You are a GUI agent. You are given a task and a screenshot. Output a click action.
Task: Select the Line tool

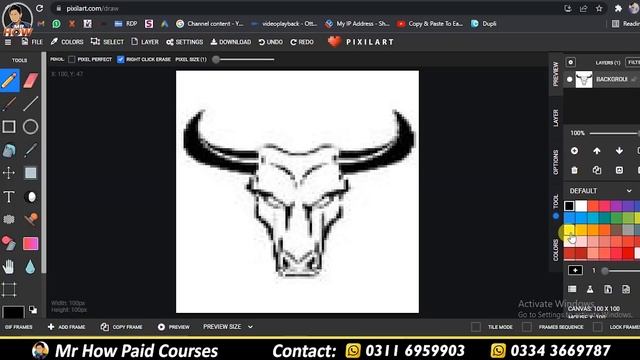pos(31,104)
